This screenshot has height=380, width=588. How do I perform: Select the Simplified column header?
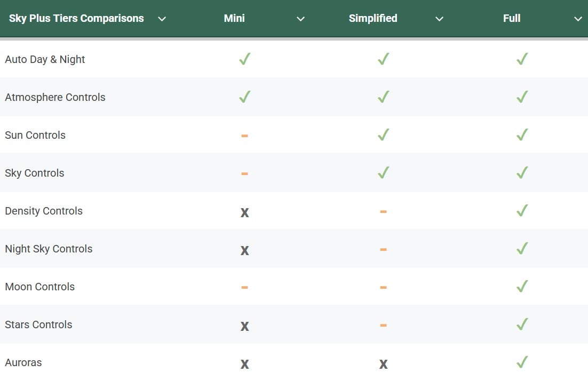[373, 18]
